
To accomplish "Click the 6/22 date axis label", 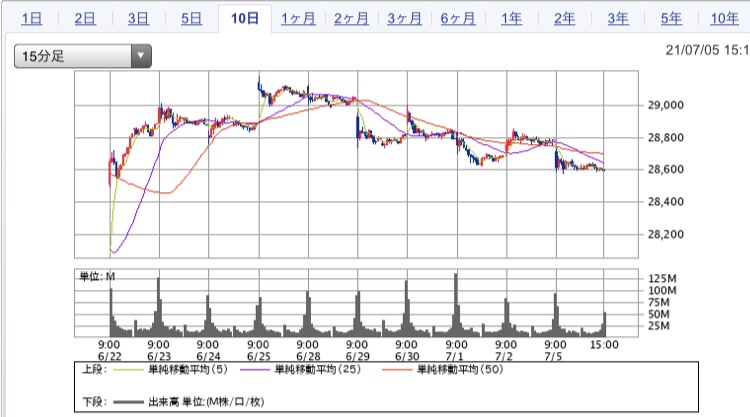I will coord(110,357).
